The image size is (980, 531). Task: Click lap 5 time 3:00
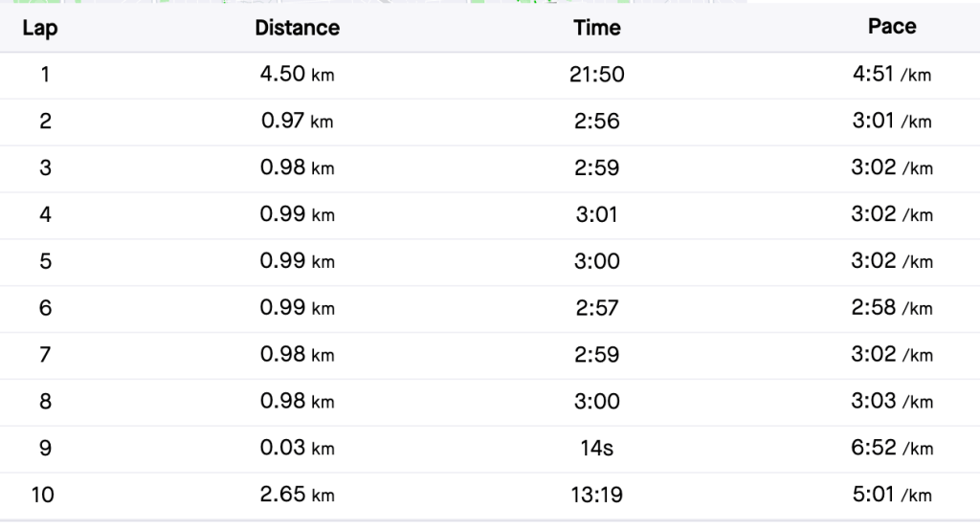click(x=597, y=261)
